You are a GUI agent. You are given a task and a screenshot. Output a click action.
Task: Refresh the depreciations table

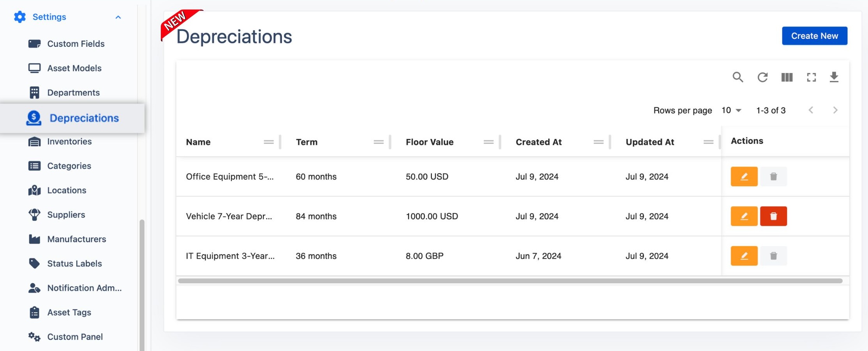point(762,77)
